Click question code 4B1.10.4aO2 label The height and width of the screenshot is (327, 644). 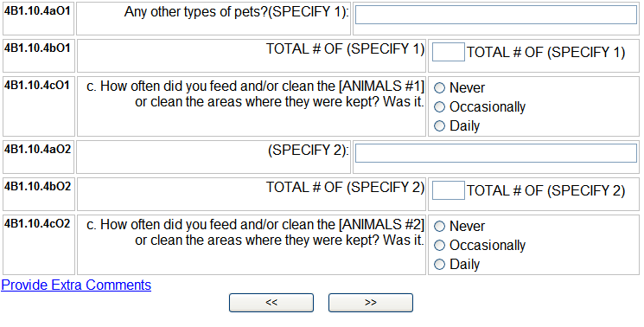37,149
